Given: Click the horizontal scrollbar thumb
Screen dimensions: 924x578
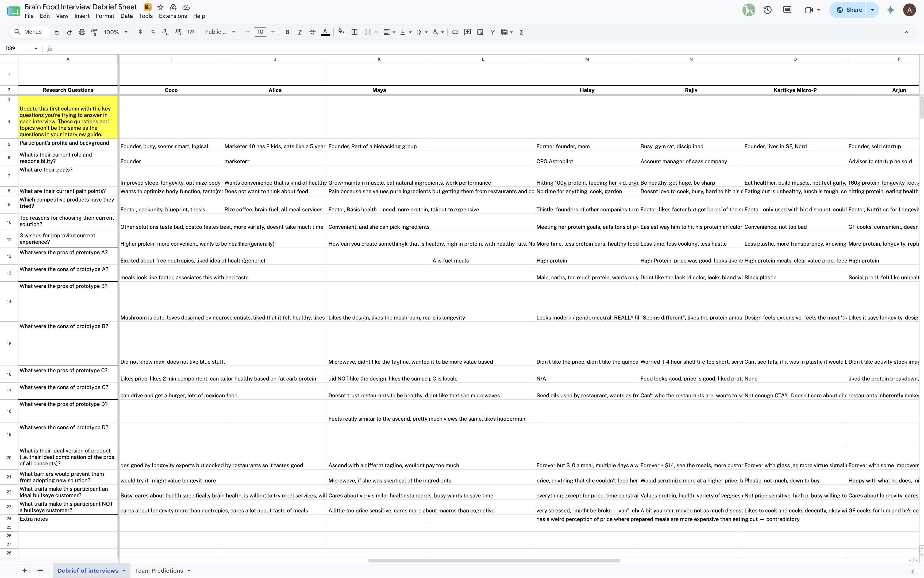Looking at the screenshot, I should (x=494, y=561).
